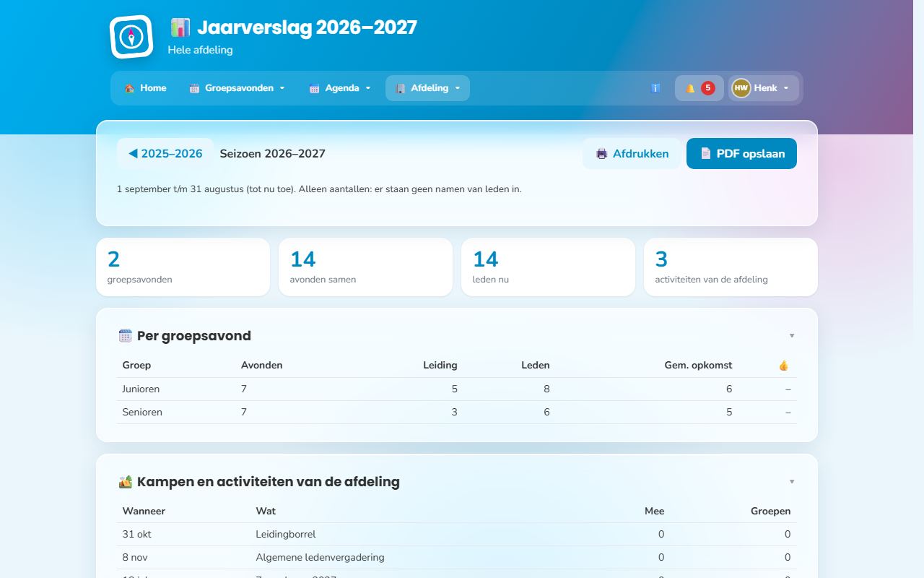Viewport: 924px width, 578px height.
Task: Click the 'Avonden' column header
Action: click(x=261, y=366)
